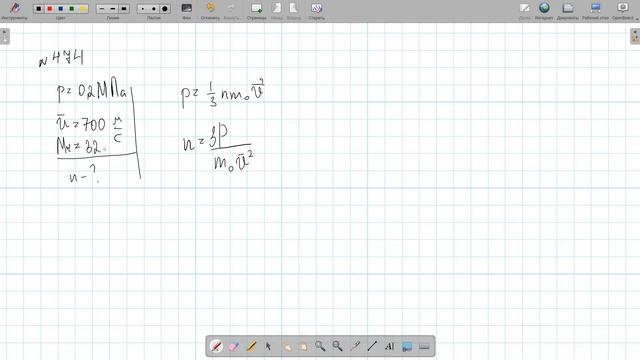Select the interact hand tool
This screenshot has height=360, width=640.
click(x=287, y=347)
